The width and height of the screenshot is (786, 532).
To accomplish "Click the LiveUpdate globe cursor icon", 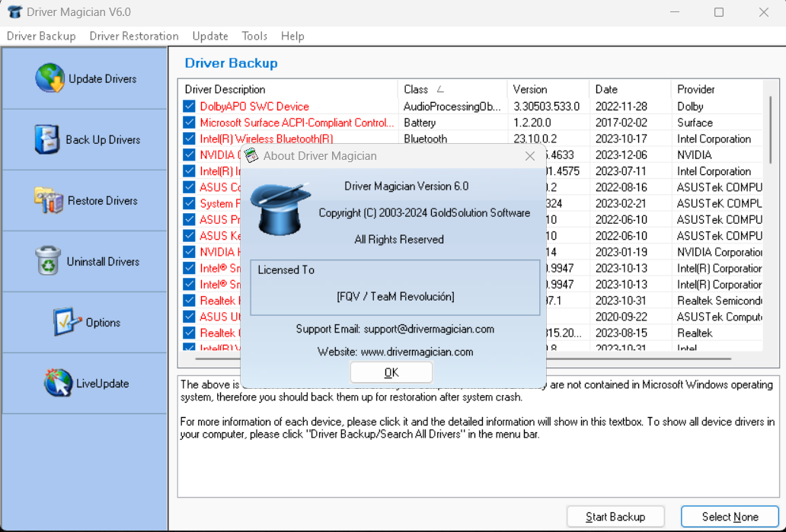I will pos(58,383).
